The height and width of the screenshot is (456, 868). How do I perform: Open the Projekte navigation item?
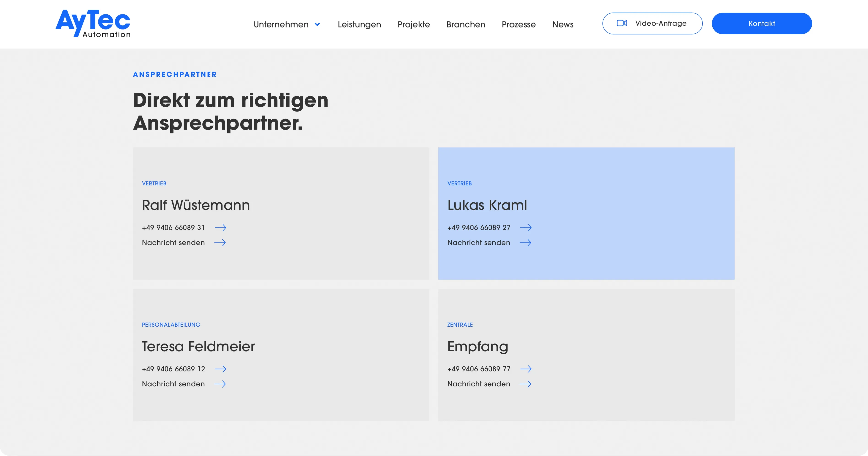[413, 24]
